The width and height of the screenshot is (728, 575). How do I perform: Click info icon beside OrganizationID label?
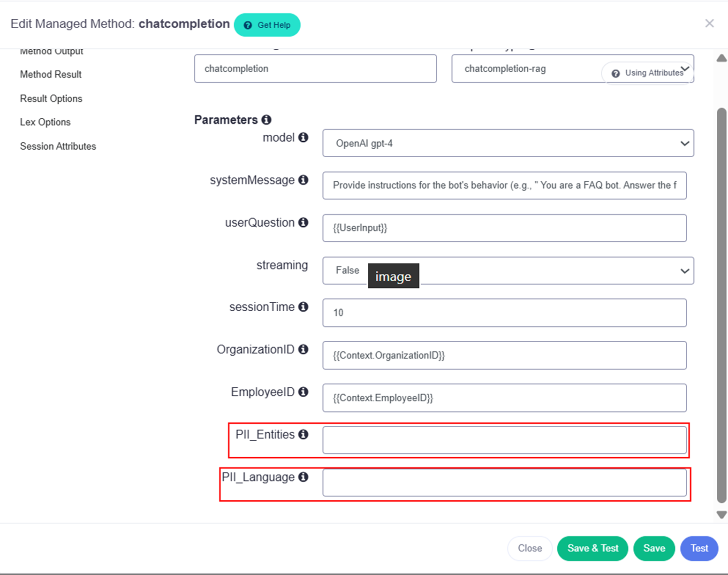point(303,349)
